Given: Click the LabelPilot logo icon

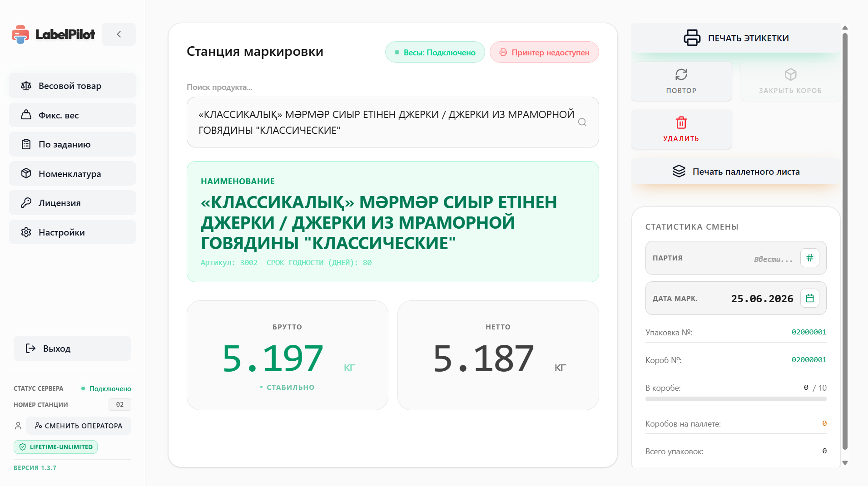Looking at the screenshot, I should (x=20, y=34).
